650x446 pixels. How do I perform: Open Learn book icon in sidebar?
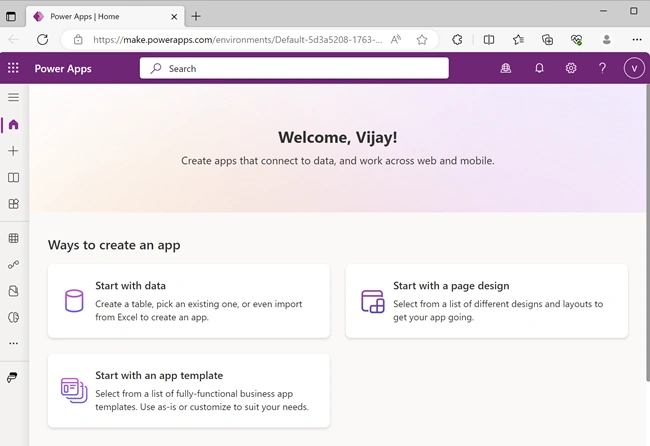[x=13, y=177]
